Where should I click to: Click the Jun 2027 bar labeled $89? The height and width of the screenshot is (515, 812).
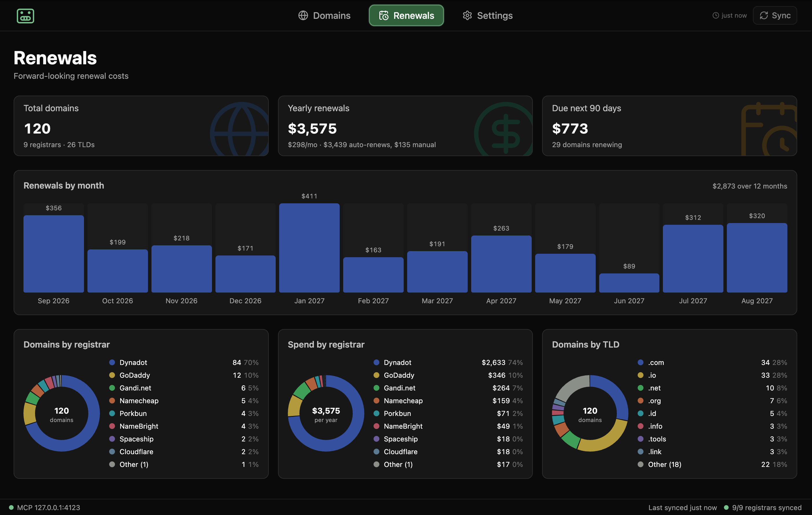629,283
